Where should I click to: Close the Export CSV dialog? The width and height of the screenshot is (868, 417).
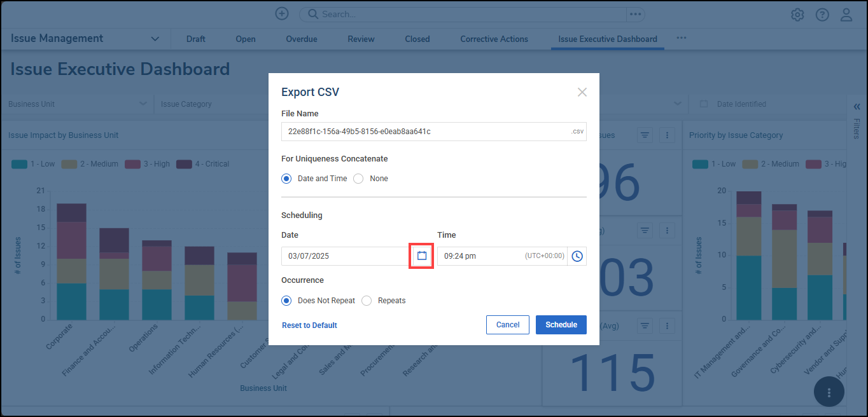point(582,92)
